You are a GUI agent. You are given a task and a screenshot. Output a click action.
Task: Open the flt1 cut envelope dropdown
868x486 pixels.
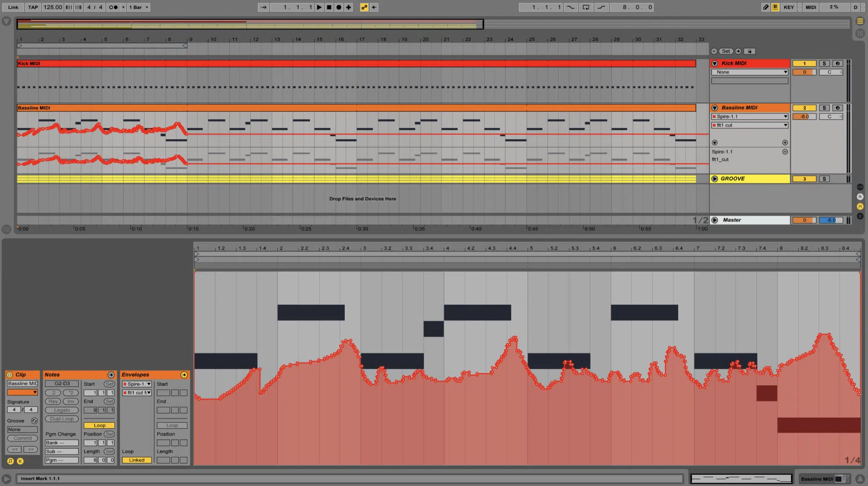tap(148, 392)
